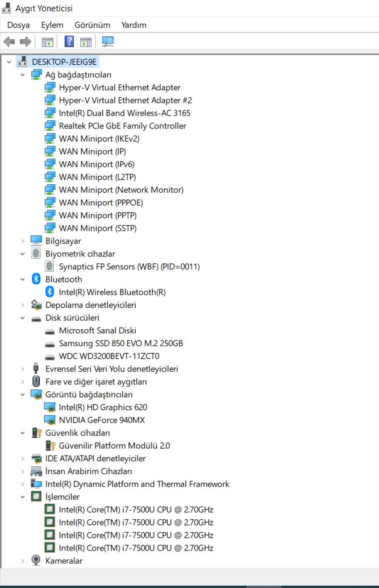
Task: Click the show/hide console tree toolbar icon
Action: pos(47,42)
